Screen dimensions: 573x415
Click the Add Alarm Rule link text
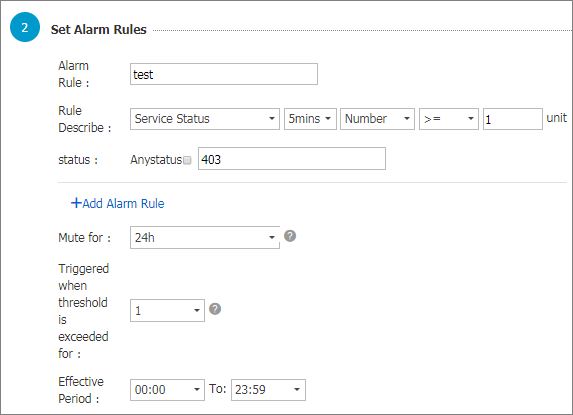point(123,203)
